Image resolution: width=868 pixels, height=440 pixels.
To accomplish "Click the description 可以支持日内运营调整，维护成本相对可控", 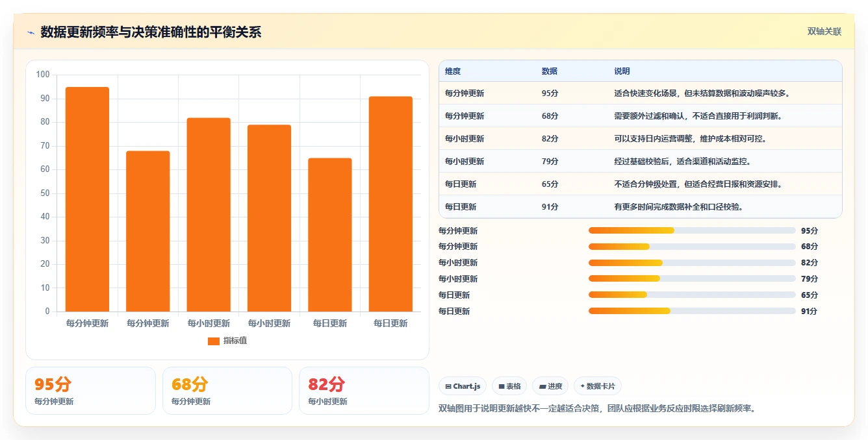I will 690,139.
